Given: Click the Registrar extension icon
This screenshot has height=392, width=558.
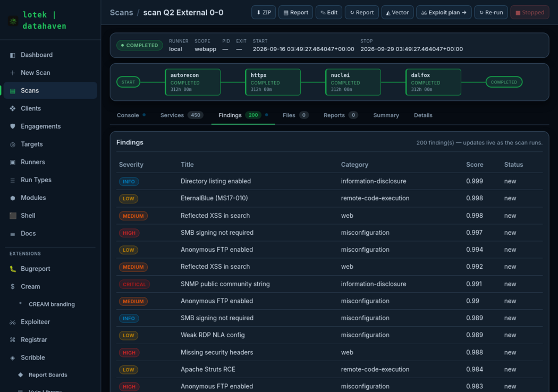Looking at the screenshot, I should 12,340.
